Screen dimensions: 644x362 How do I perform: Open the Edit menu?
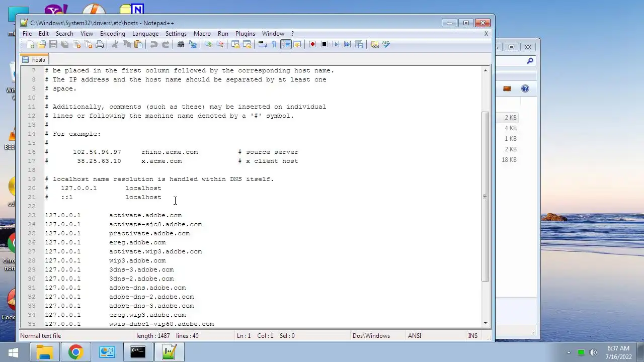coord(44,34)
